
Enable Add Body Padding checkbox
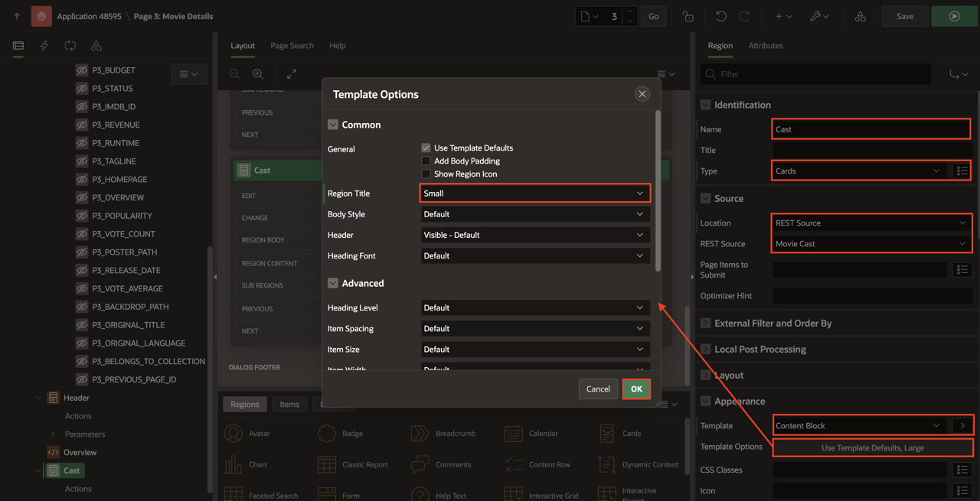[x=426, y=161]
